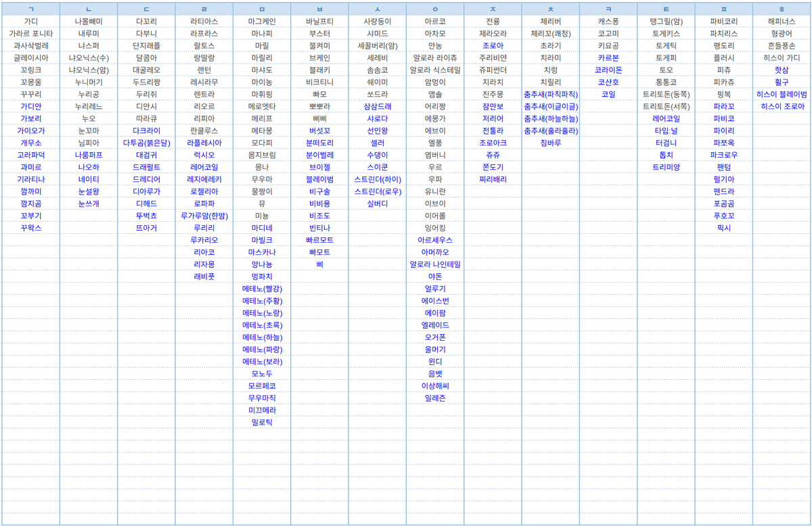Image resolution: width=812 pixels, height=526 pixels.
Task: Follow the 실버디 link
Action: coord(378,204)
